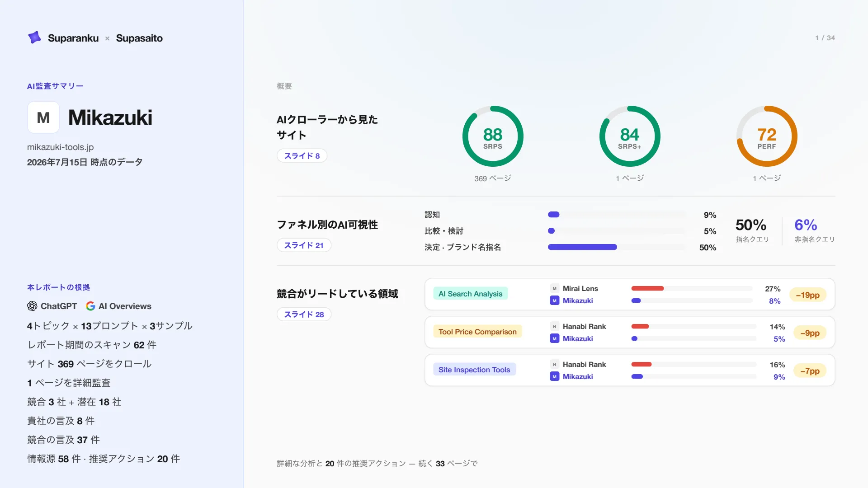This screenshot has height=488, width=868.
Task: Click the 貴社の言及 8 件 line
Action: pos(61,421)
